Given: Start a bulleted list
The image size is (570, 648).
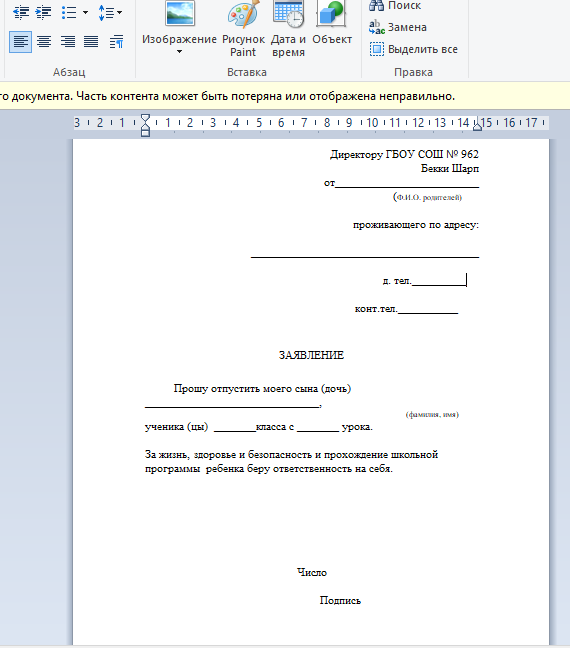Looking at the screenshot, I should [x=69, y=12].
